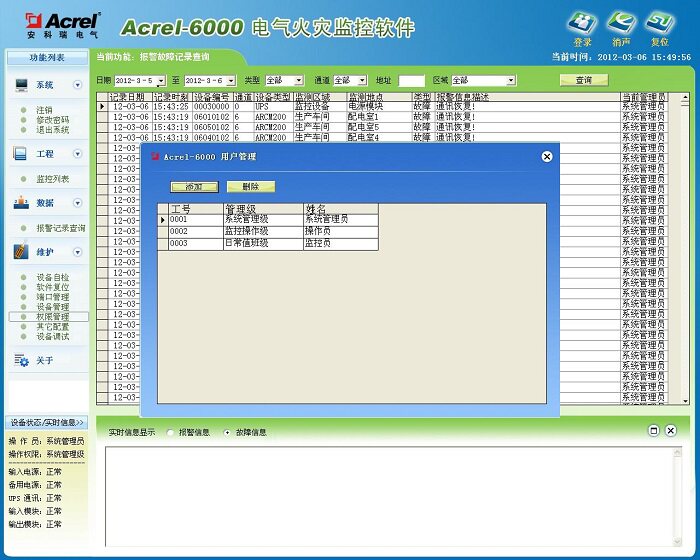
Task: Select the 报警信息 radio button
Action: [170, 432]
